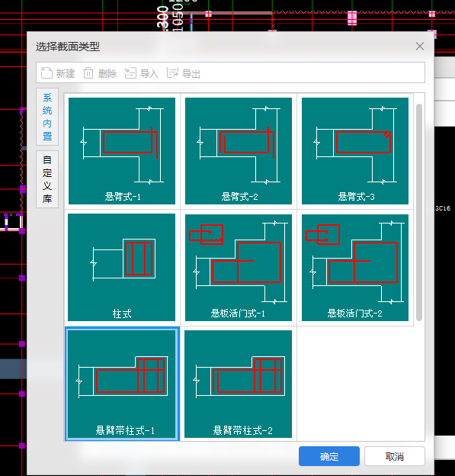The width and height of the screenshot is (455, 476).
Task: Select the 悬板活门式-1 section thumbnail
Action: coord(239,268)
